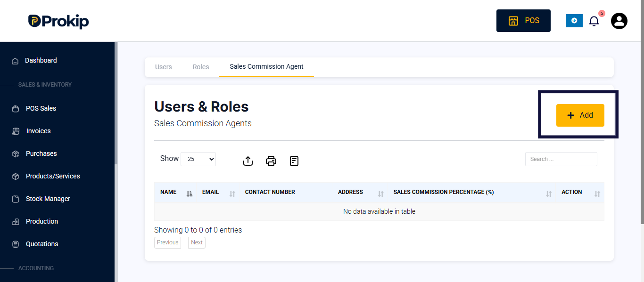Click the column visibility document icon
This screenshot has width=644, height=282.
tap(294, 161)
